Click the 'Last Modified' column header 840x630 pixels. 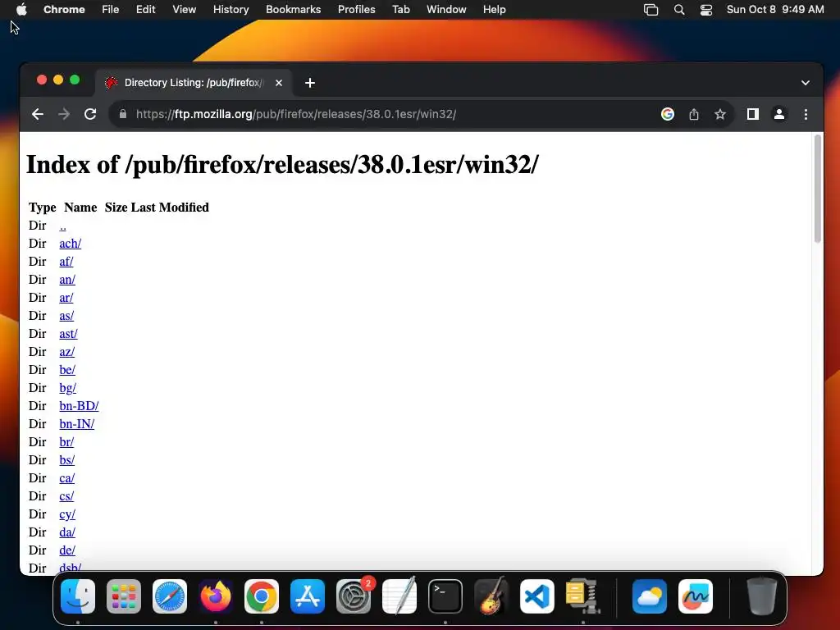tap(170, 208)
